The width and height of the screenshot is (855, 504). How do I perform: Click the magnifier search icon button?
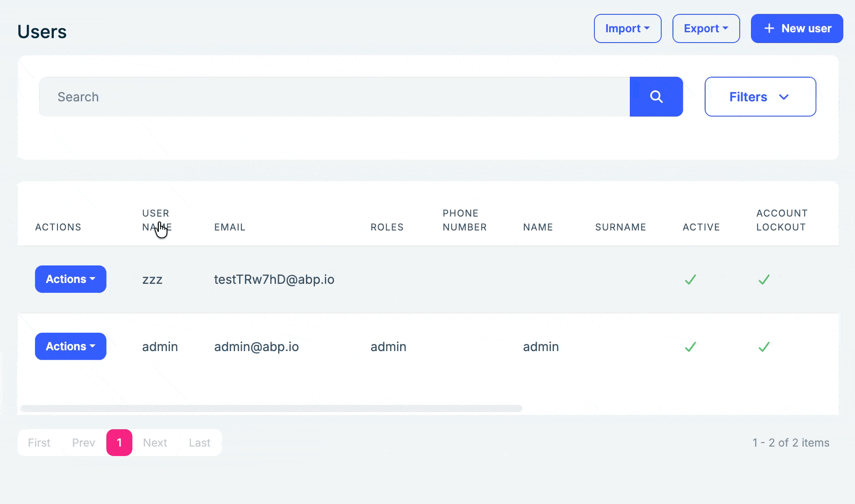[656, 97]
